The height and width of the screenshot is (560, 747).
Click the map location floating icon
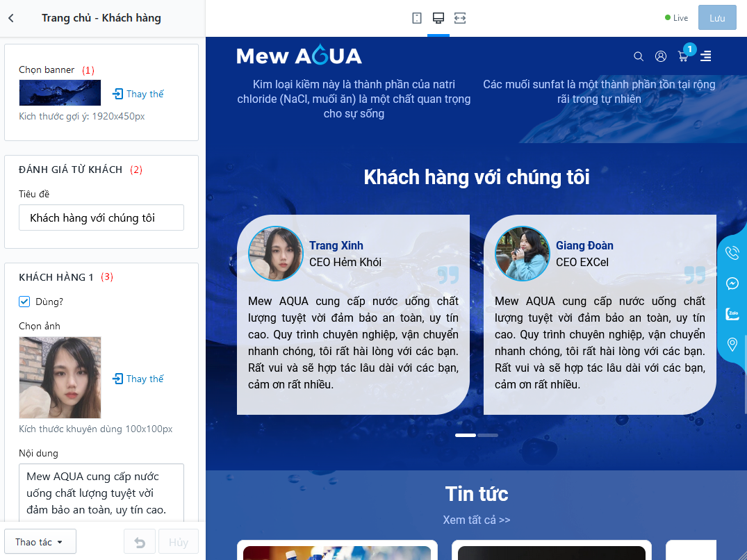pyautogui.click(x=732, y=344)
